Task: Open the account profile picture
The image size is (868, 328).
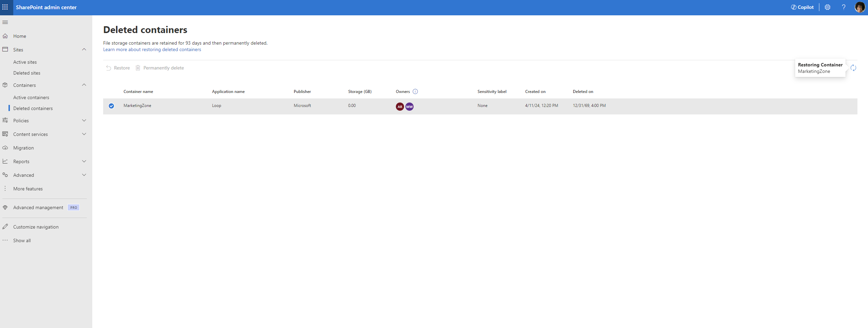Action: pyautogui.click(x=860, y=7)
